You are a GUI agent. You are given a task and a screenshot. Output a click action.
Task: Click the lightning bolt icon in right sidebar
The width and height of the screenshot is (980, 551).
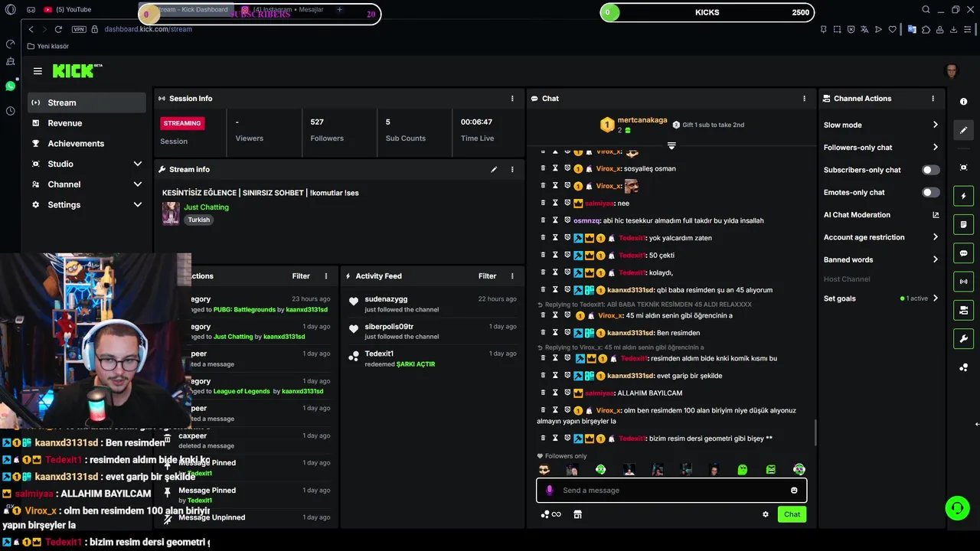963,196
